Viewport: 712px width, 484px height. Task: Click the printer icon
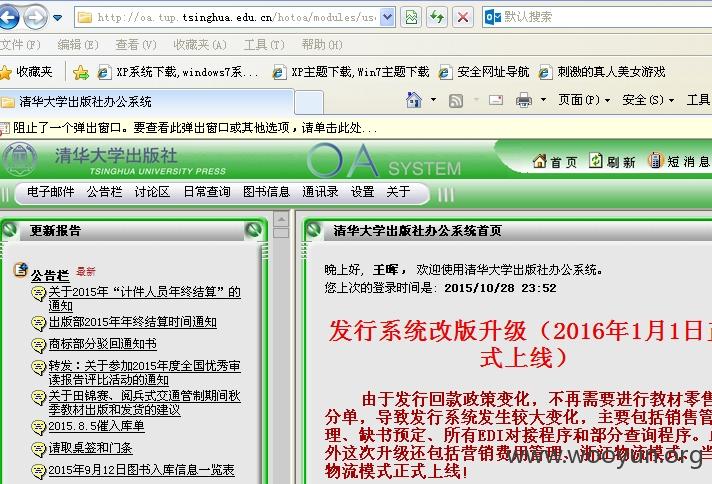pos(524,100)
